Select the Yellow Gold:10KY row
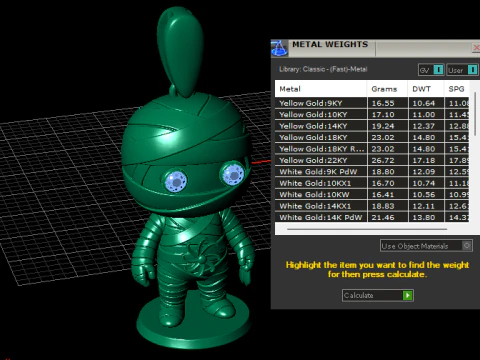 (372, 114)
